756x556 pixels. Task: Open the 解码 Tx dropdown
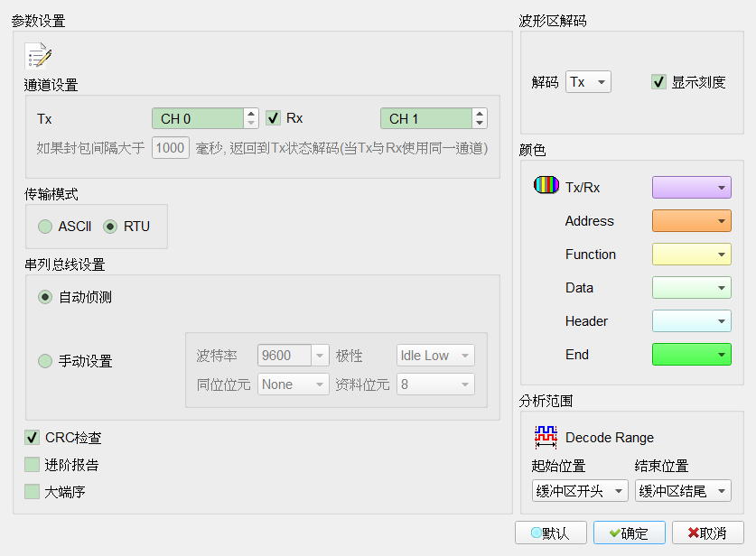[588, 82]
